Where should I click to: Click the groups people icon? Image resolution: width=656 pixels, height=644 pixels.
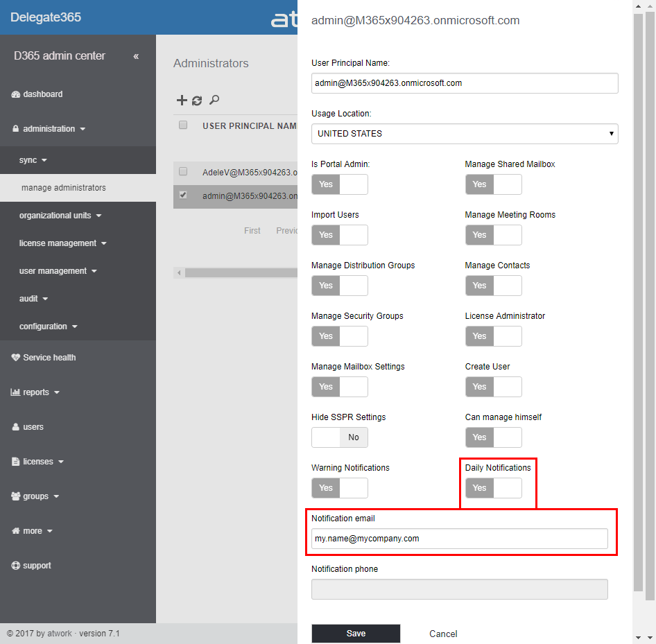(x=15, y=496)
